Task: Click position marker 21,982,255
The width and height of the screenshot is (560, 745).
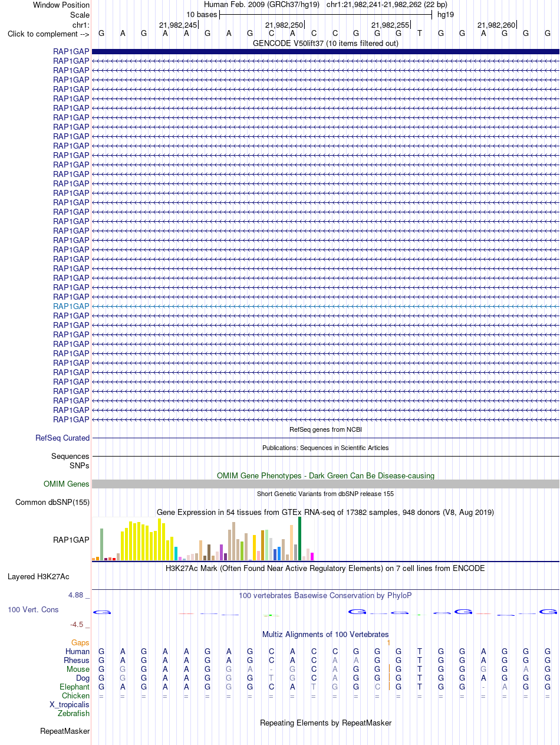Action: [390, 25]
